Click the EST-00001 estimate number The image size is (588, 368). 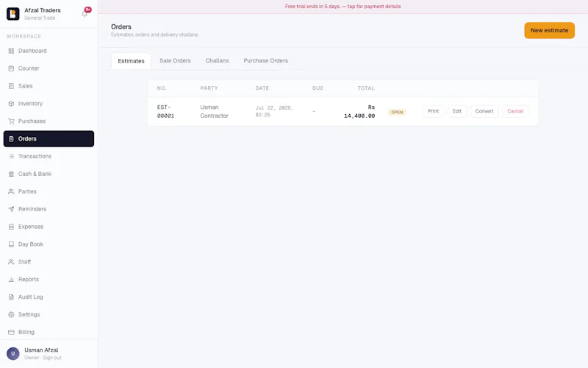(x=165, y=112)
